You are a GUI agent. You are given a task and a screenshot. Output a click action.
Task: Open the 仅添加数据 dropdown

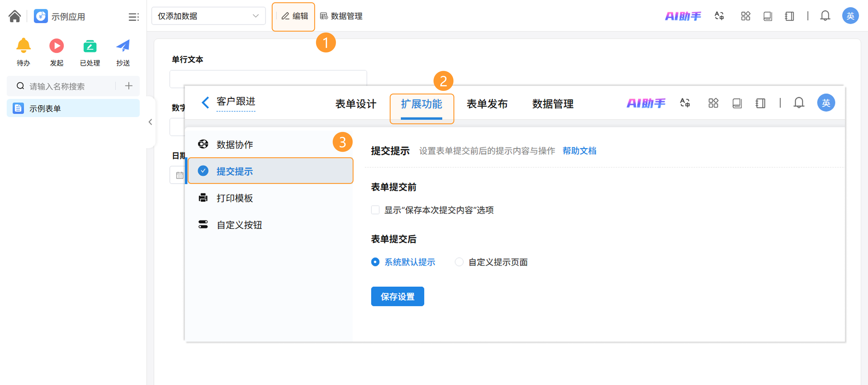pyautogui.click(x=208, y=16)
